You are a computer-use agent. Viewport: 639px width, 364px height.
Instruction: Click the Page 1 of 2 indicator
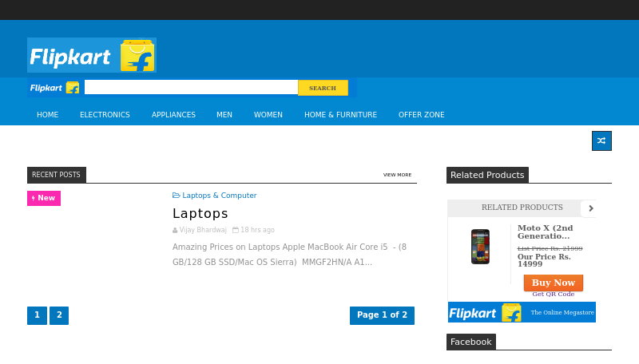(382, 315)
